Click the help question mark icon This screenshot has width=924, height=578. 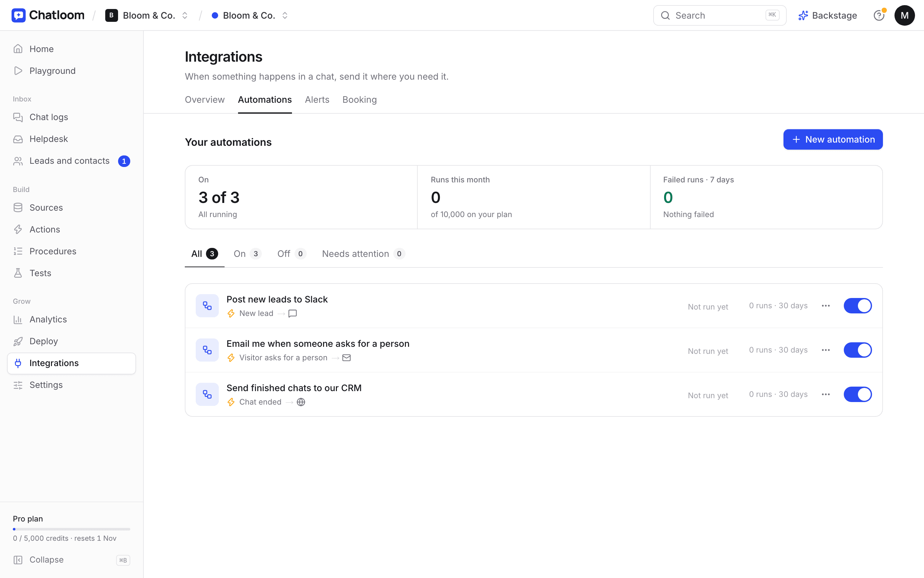(878, 15)
